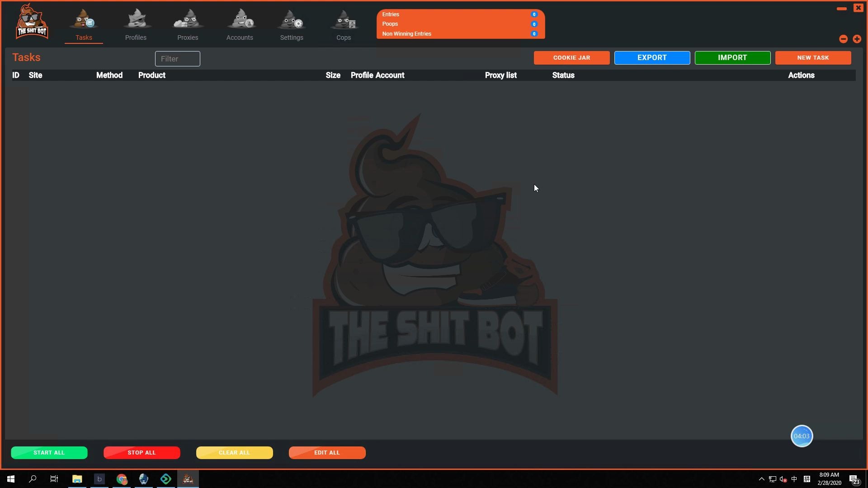Click the blue 04:03 timer bubble
This screenshot has width=868, height=488.
click(x=802, y=436)
